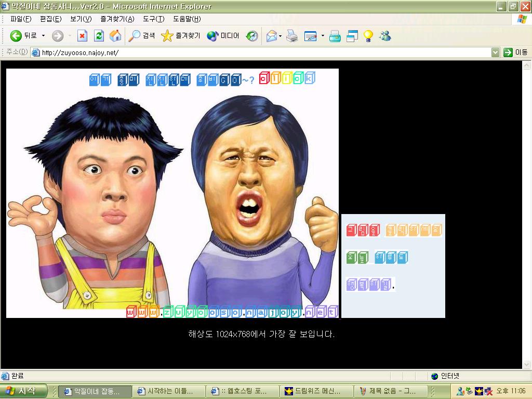Click the Windows 시작 (Start) button
The height and width of the screenshot is (399, 532).
click(x=24, y=391)
